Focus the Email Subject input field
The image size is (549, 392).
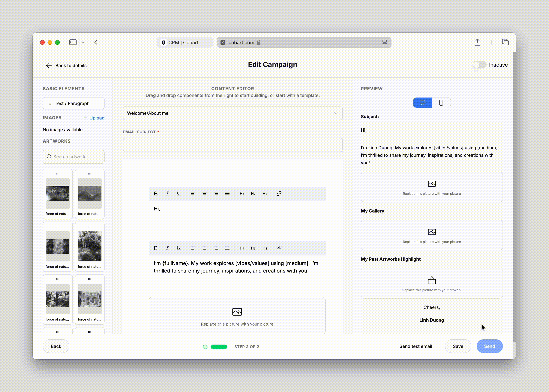[x=233, y=145]
